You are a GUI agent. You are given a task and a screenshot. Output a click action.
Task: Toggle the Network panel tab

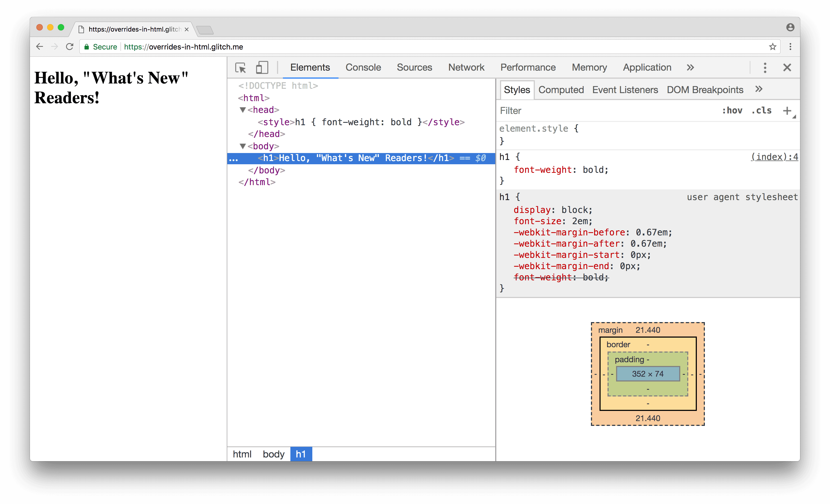click(466, 66)
